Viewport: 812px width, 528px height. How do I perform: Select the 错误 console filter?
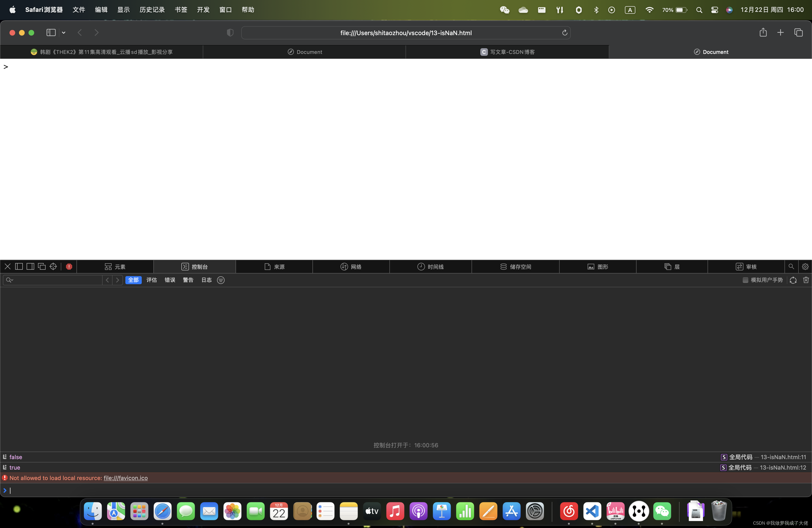170,280
